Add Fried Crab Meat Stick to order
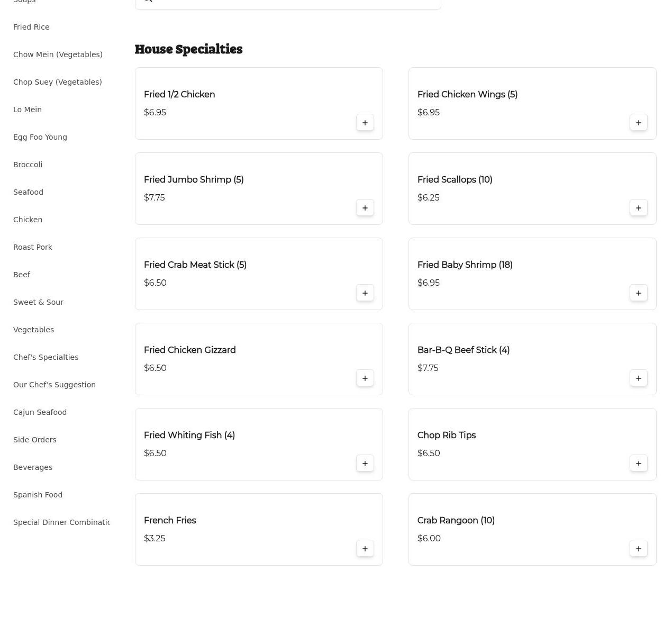This screenshot has width=672, height=617. pyautogui.click(x=365, y=293)
